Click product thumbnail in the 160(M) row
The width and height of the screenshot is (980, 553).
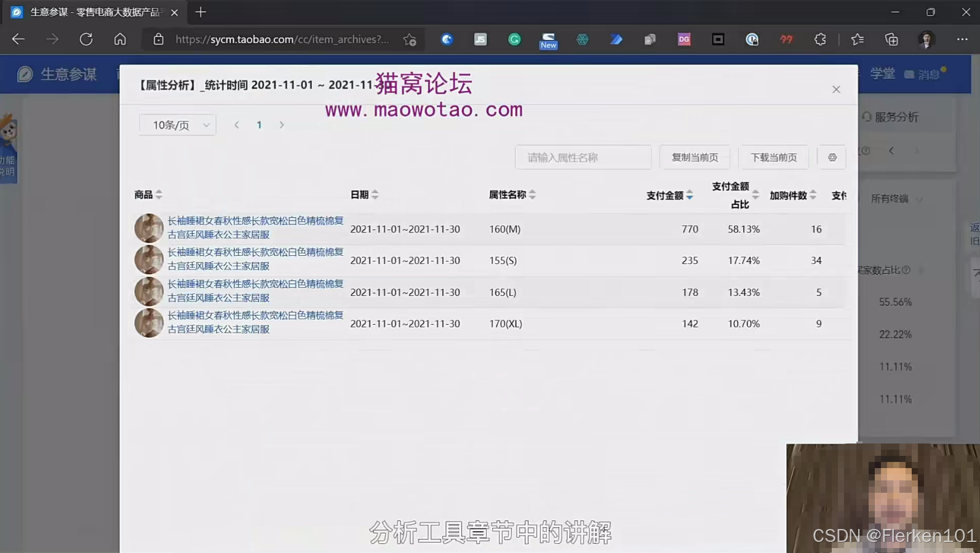pos(149,228)
